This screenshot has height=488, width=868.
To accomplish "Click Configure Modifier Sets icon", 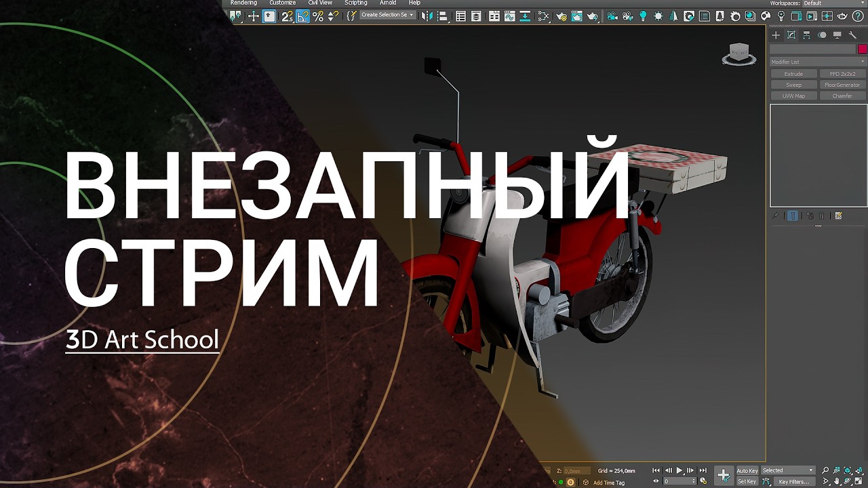I will point(839,216).
